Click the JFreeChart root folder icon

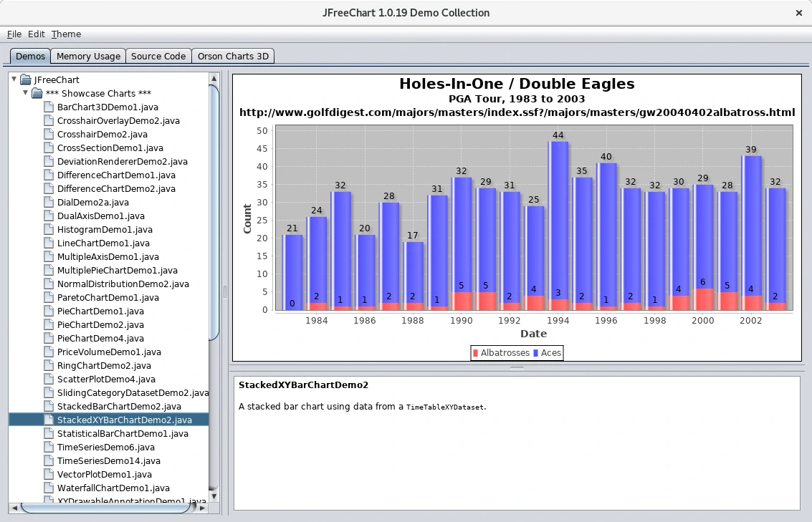[x=26, y=79]
